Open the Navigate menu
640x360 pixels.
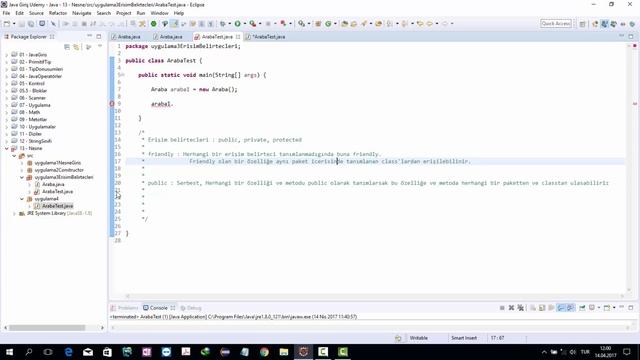pos(82,13)
